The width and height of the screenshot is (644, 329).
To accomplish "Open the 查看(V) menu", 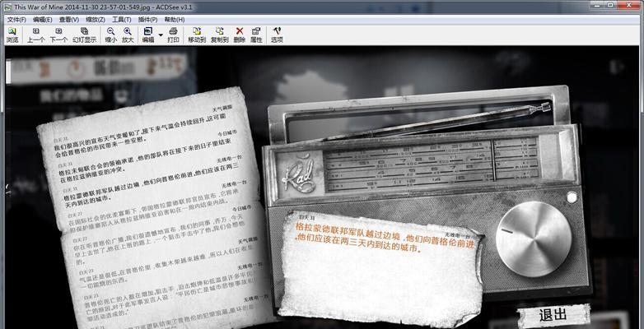I will pos(69,19).
